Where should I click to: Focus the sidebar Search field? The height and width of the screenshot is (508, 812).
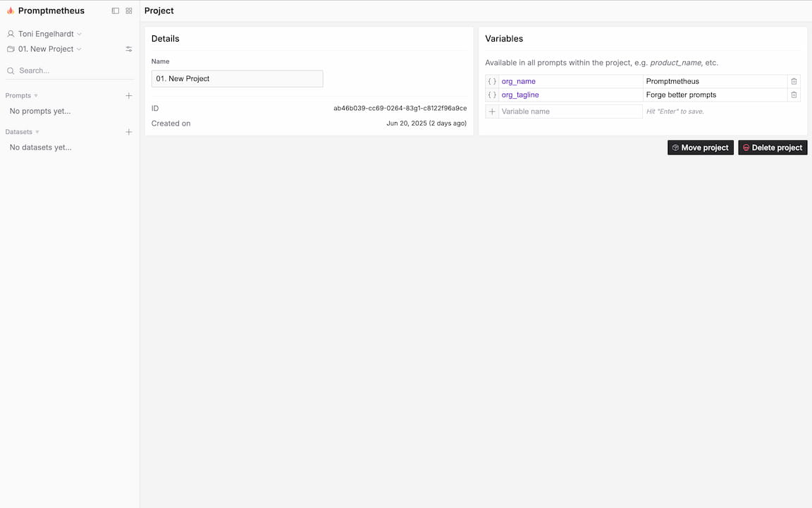[69, 71]
